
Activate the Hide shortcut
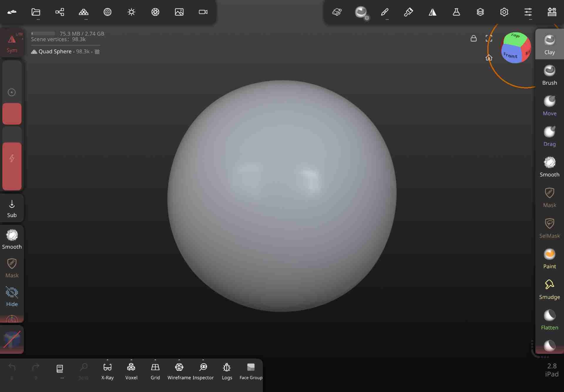[x=12, y=297]
